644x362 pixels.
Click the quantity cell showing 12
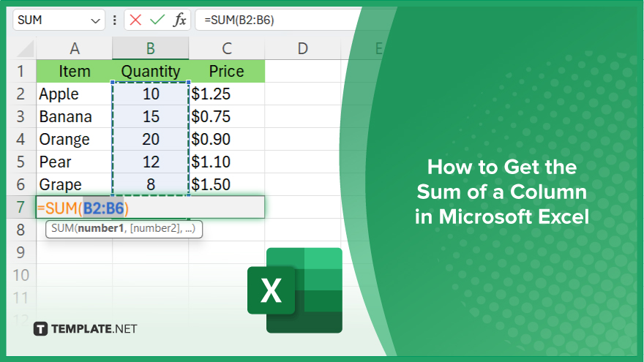[150, 162]
